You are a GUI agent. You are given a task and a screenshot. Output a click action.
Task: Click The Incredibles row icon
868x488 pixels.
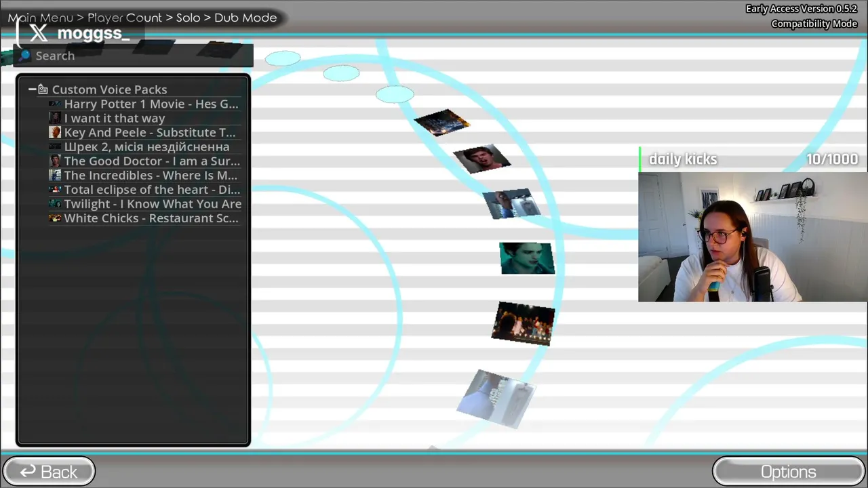coord(55,176)
